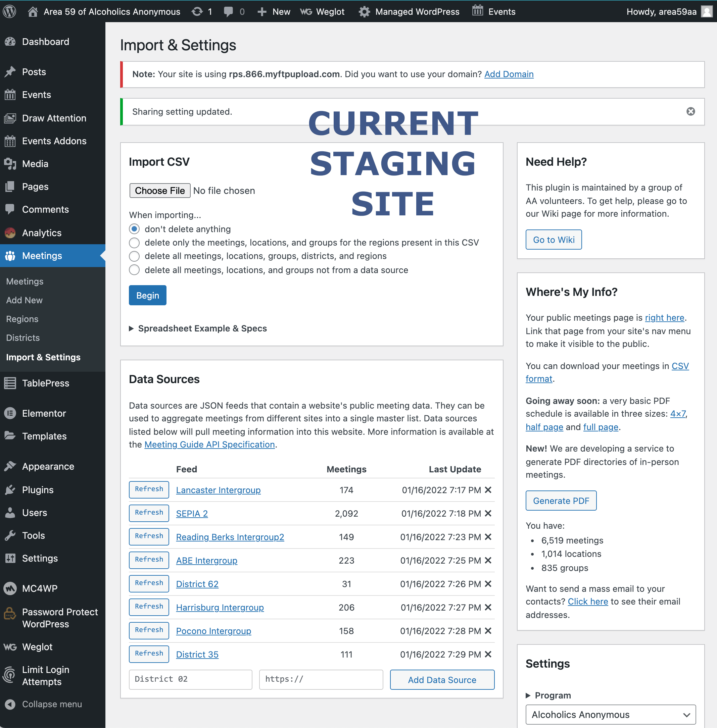Image resolution: width=717 pixels, height=728 pixels.
Task: Click the Plugins wrench icon
Action: (10, 489)
